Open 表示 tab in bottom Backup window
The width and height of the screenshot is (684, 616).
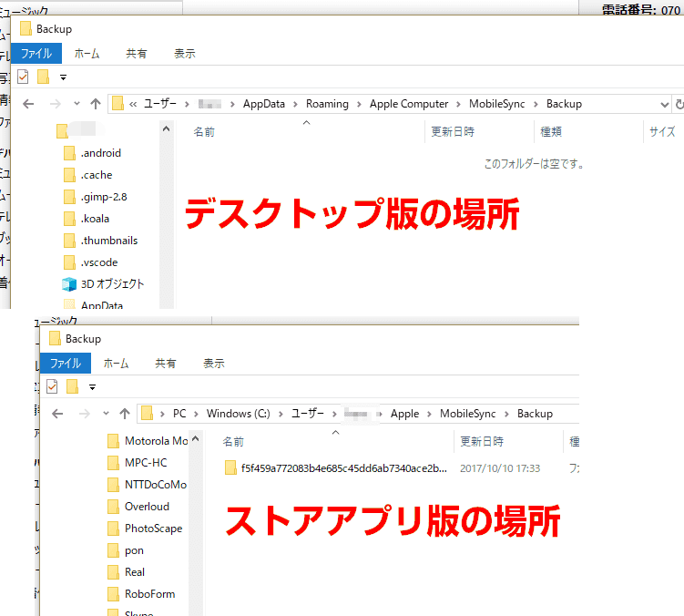point(214,364)
